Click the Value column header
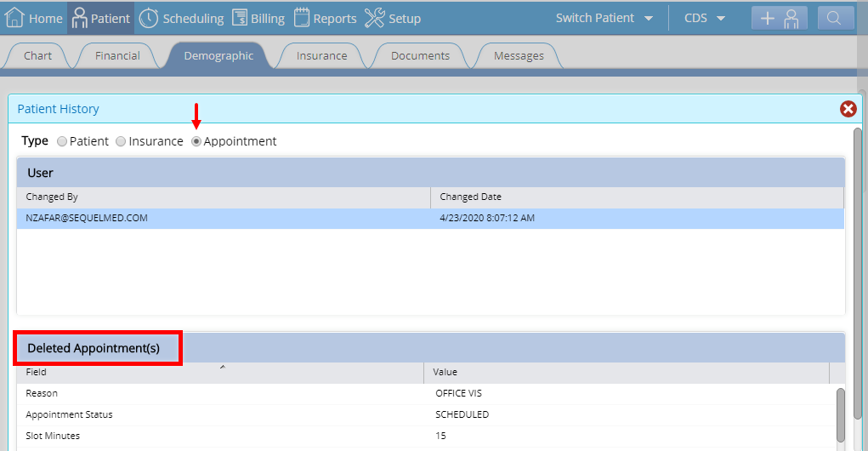 click(627, 373)
